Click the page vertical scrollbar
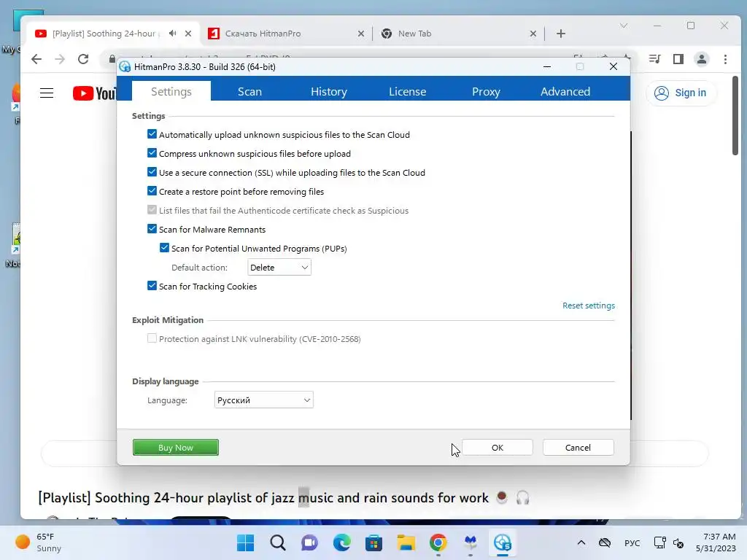 (x=735, y=115)
